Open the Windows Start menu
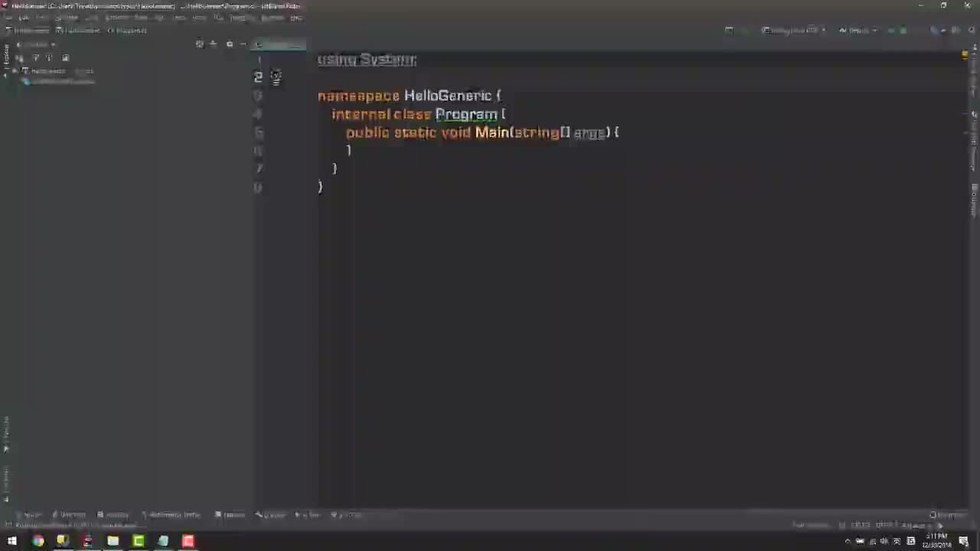Image resolution: width=980 pixels, height=551 pixels. tap(12, 542)
